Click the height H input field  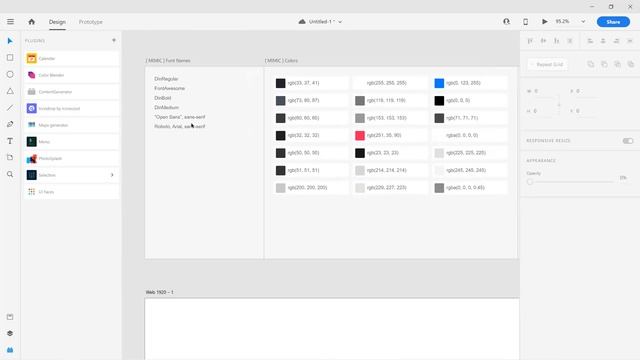click(545, 111)
